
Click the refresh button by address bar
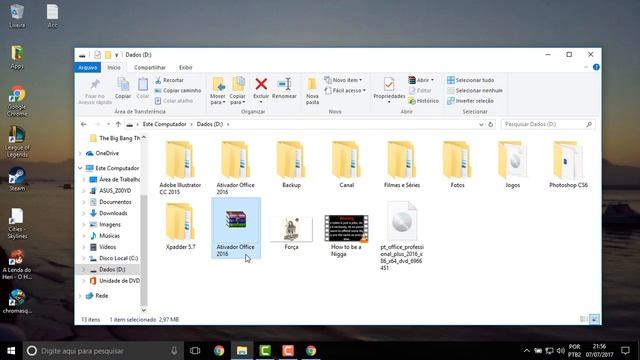[491, 124]
